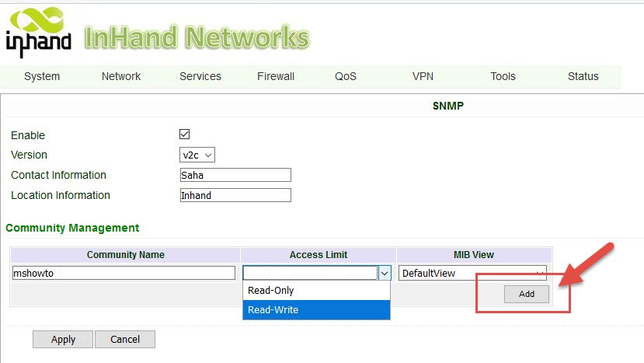Open the System menu
This screenshot has height=363, width=644.
42,76
